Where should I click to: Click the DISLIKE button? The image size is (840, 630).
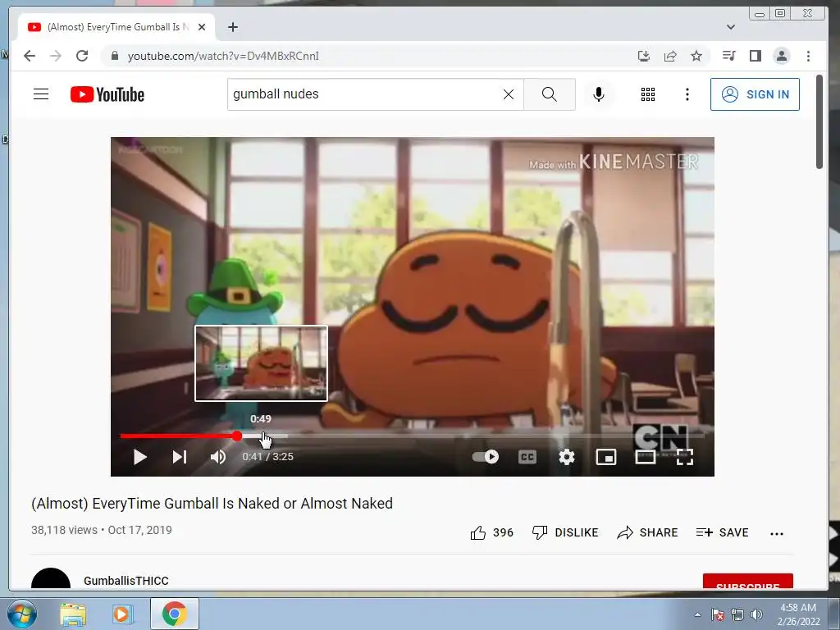pyautogui.click(x=565, y=532)
